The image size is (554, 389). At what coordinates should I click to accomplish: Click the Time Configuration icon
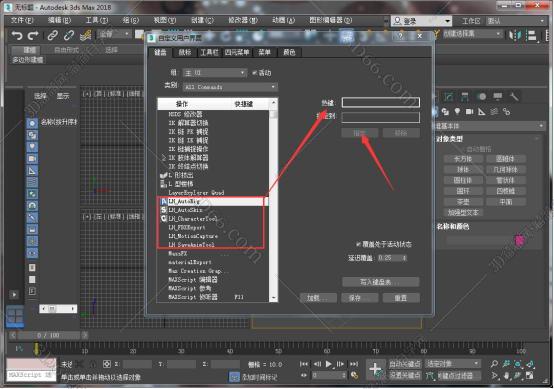[354, 376]
